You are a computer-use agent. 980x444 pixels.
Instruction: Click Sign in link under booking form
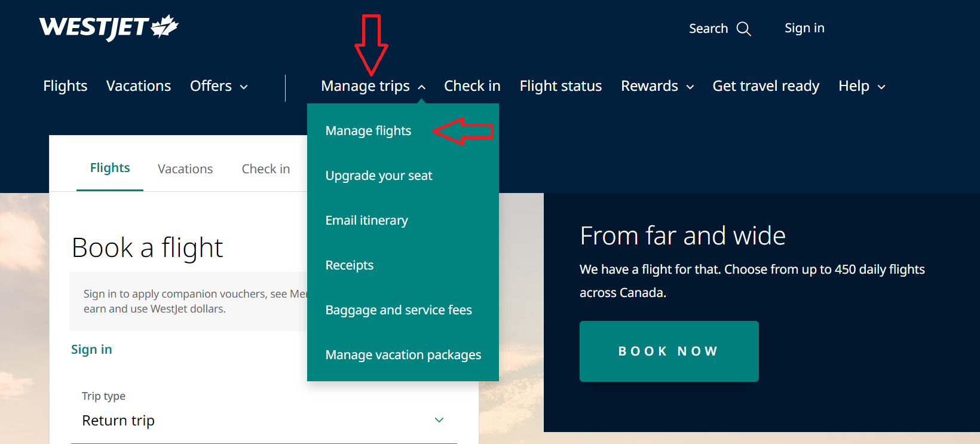click(91, 350)
